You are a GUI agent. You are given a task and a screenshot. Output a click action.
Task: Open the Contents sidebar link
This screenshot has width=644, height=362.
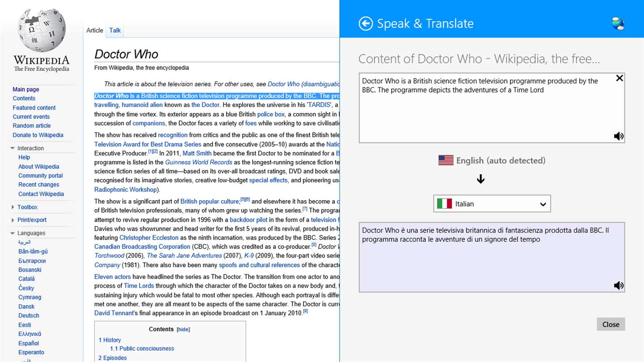pos(24,98)
